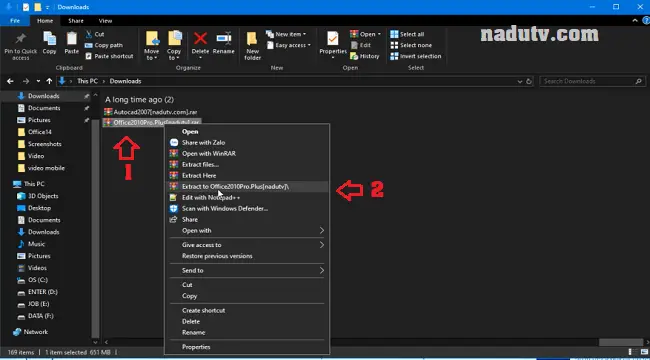
Task: Open the Move to dropdown
Action: 151,55
